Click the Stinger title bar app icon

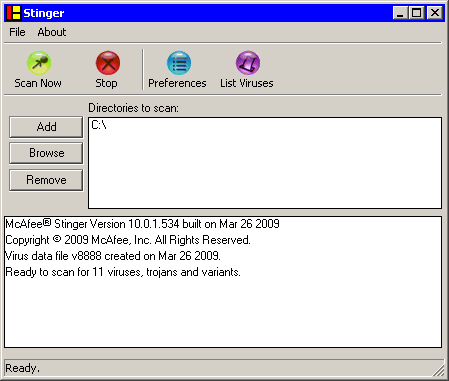14,13
